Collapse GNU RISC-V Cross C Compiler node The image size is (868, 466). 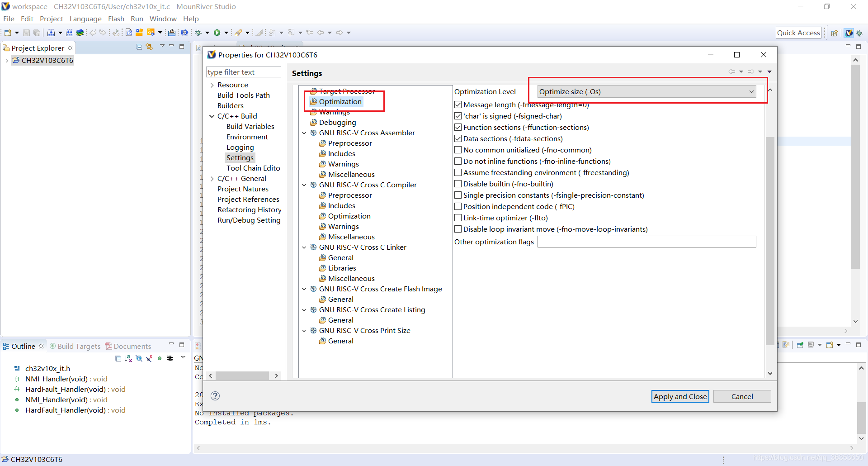click(304, 185)
